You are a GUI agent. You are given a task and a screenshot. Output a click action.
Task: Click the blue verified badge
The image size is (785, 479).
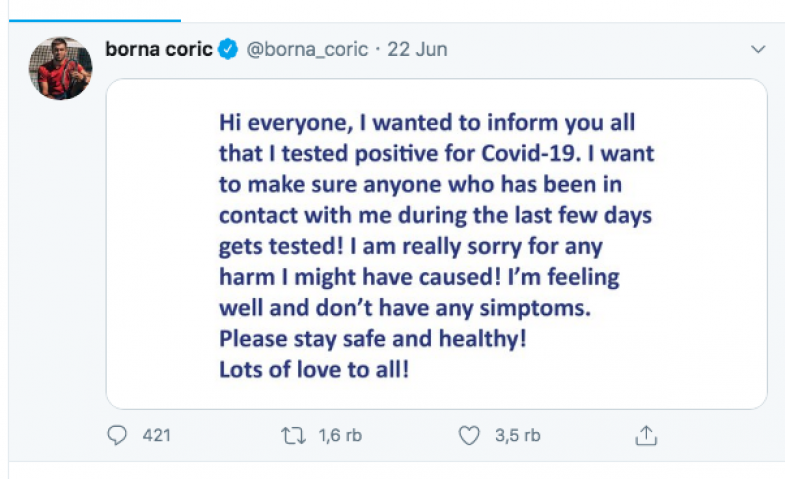(228, 49)
